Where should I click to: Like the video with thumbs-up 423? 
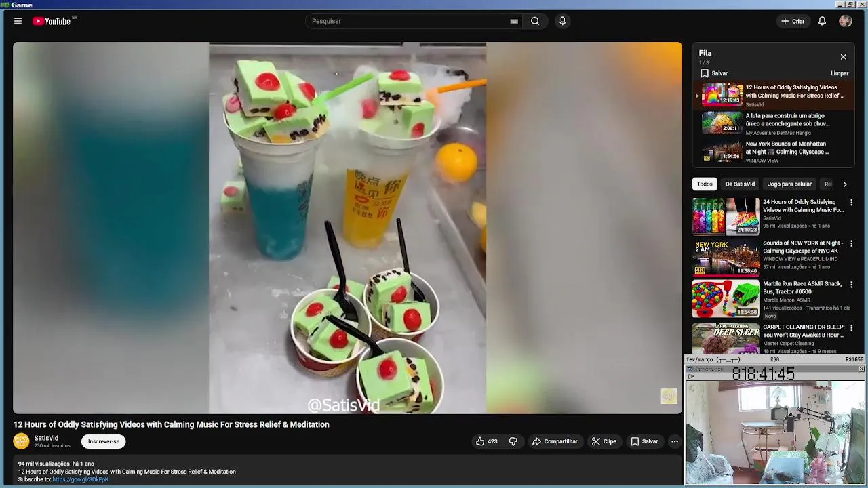[x=487, y=441]
